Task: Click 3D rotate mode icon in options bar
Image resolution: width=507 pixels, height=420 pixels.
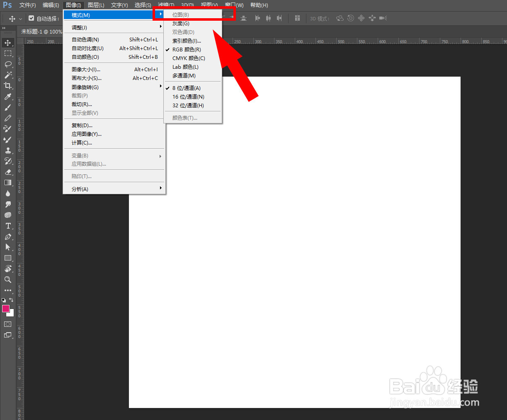Action: (340, 18)
